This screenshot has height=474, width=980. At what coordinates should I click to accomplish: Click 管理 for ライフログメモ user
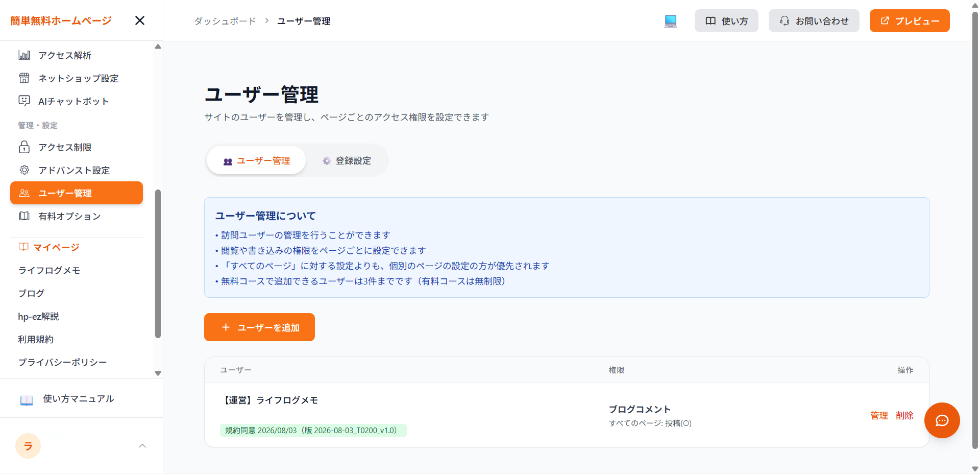click(x=879, y=415)
